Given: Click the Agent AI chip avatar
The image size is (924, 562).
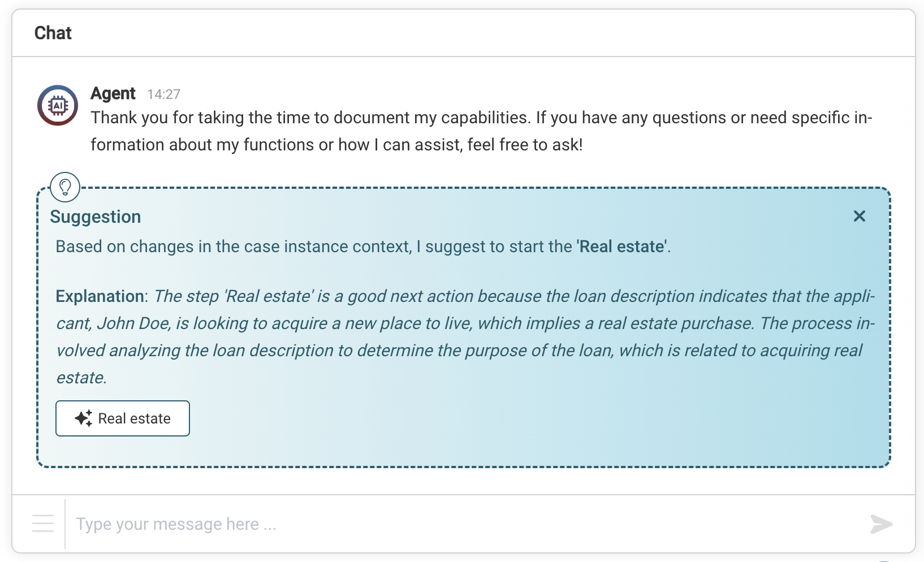Looking at the screenshot, I should [58, 105].
